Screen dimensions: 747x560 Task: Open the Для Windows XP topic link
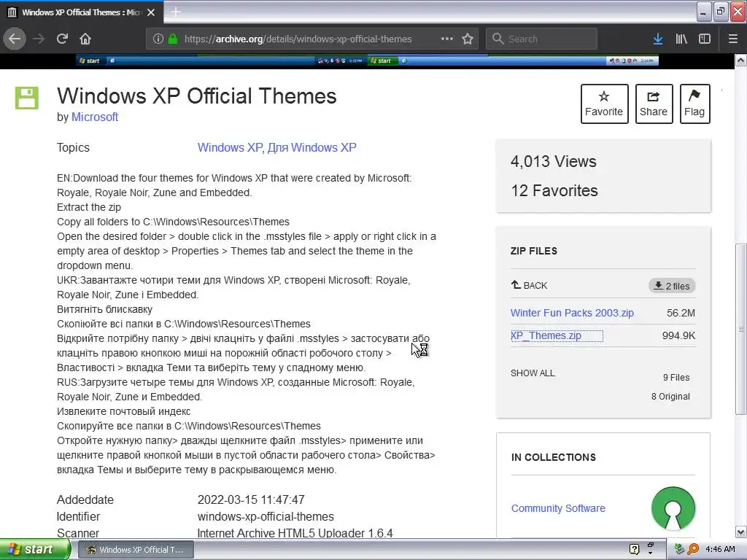(x=311, y=147)
